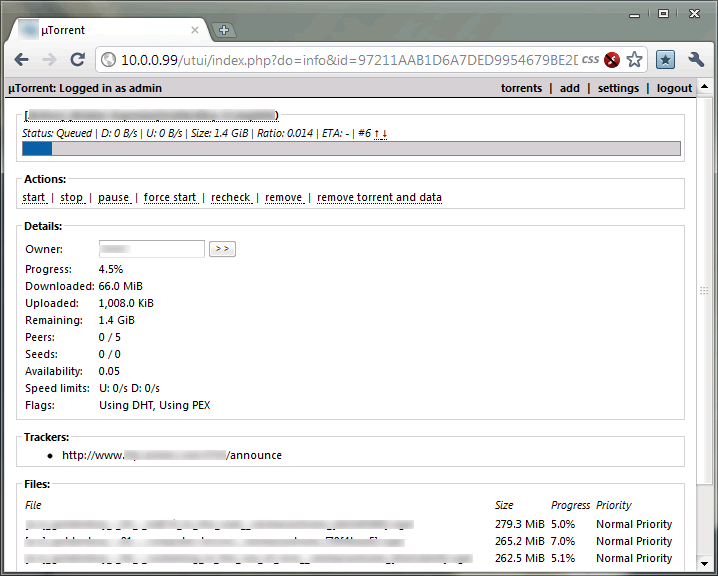Open a new tab with plus button

point(223,30)
